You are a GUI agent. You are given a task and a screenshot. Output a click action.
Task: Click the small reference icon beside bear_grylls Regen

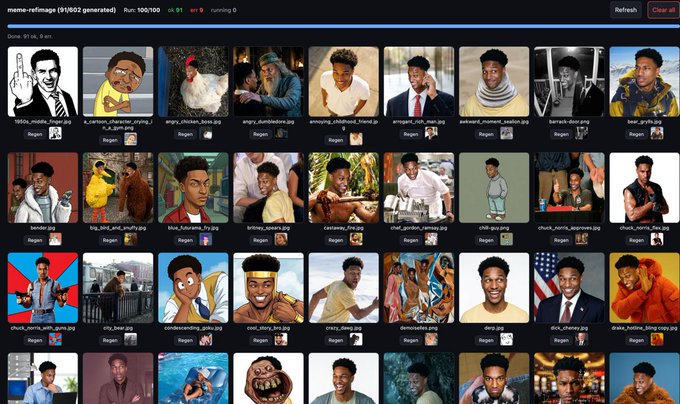tap(657, 134)
